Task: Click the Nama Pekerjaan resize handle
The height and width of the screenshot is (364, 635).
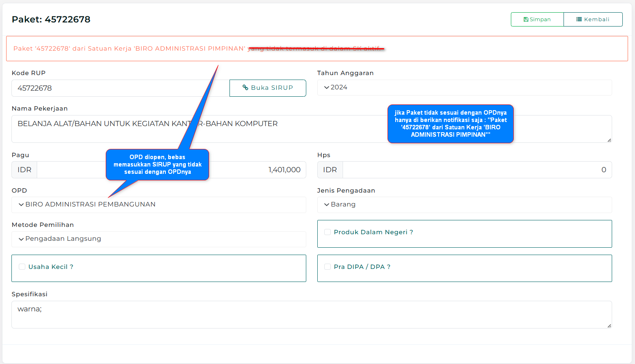Action: pos(609,140)
